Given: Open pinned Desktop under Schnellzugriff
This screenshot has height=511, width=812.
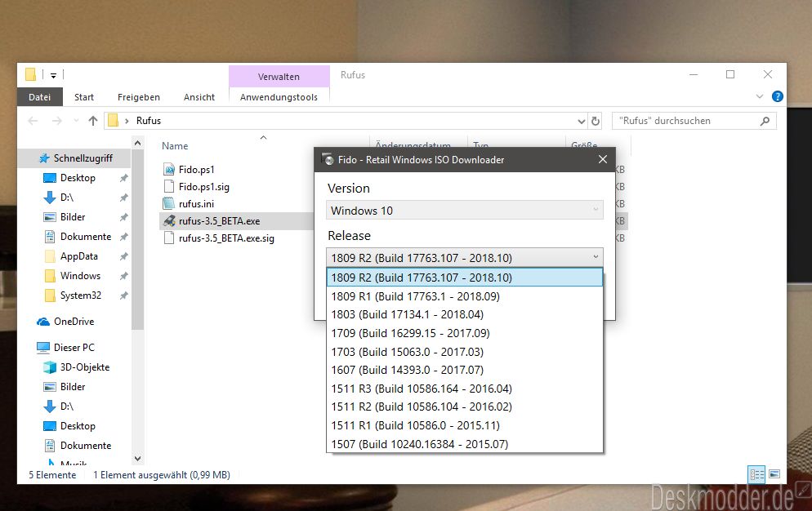Looking at the screenshot, I should point(78,178).
